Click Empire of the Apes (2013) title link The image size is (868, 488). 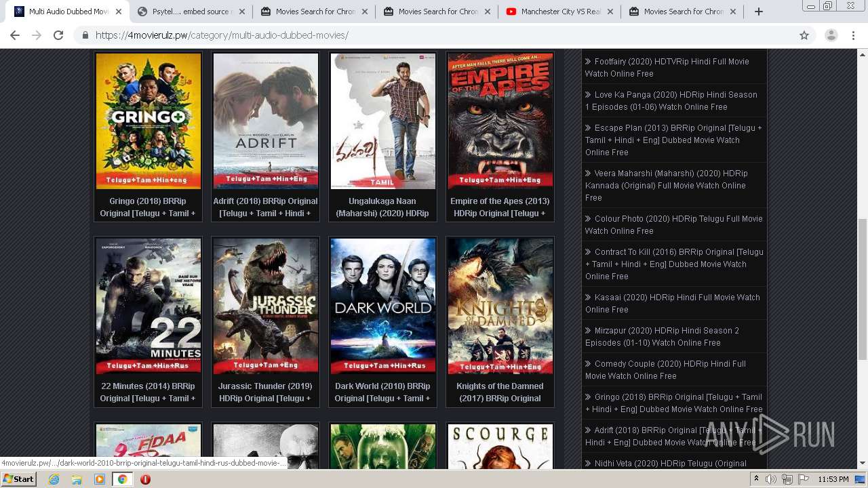[x=500, y=207]
